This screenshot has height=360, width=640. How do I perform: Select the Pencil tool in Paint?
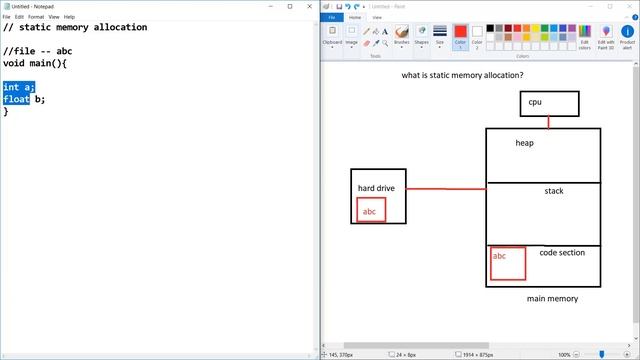(x=366, y=31)
